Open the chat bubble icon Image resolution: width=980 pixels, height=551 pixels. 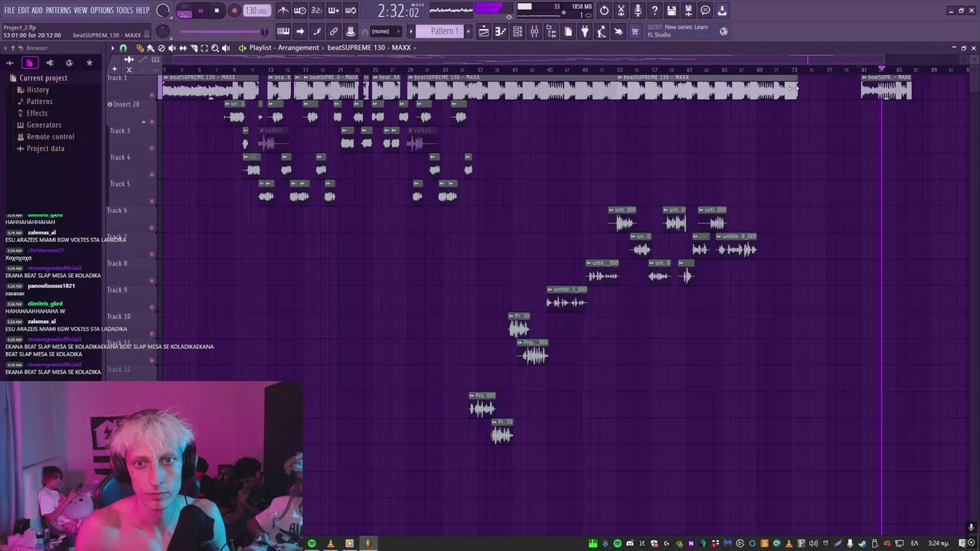705,11
